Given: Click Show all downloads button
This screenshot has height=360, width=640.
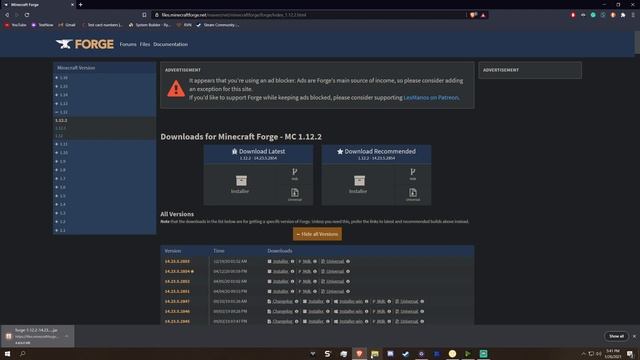Looking at the screenshot, I should click(x=616, y=336).
